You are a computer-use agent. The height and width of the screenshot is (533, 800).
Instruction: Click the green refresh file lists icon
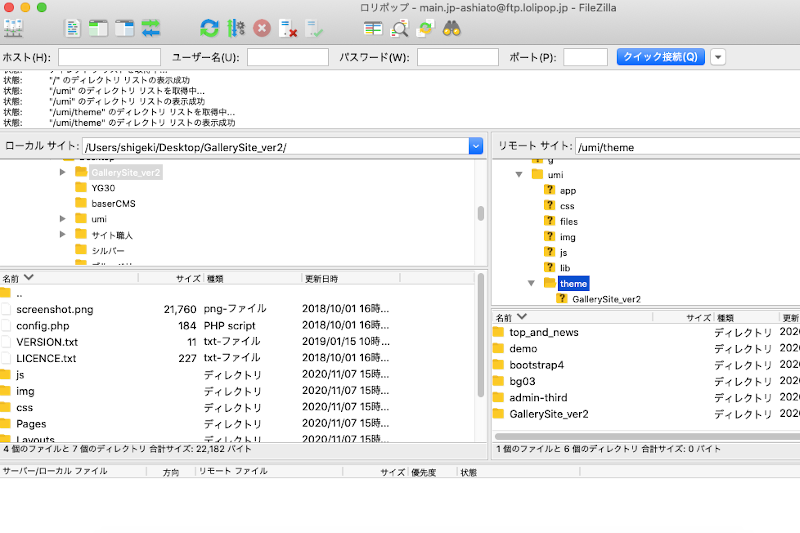(209, 28)
